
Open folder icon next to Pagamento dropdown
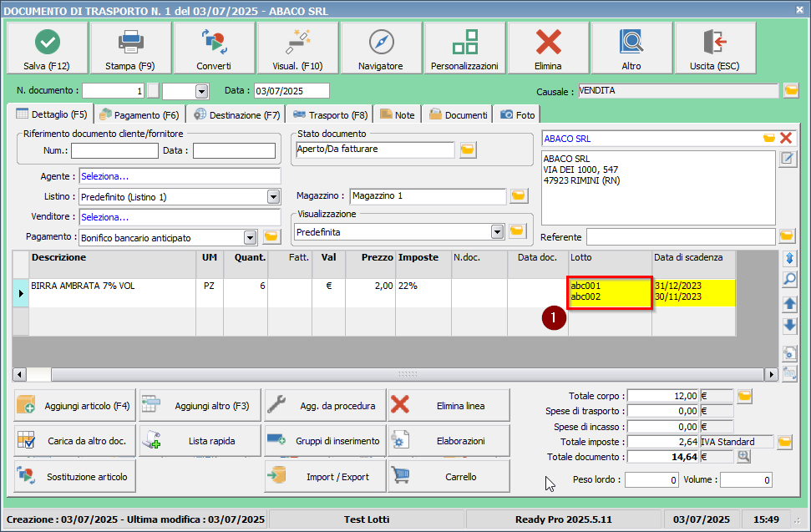click(x=271, y=237)
